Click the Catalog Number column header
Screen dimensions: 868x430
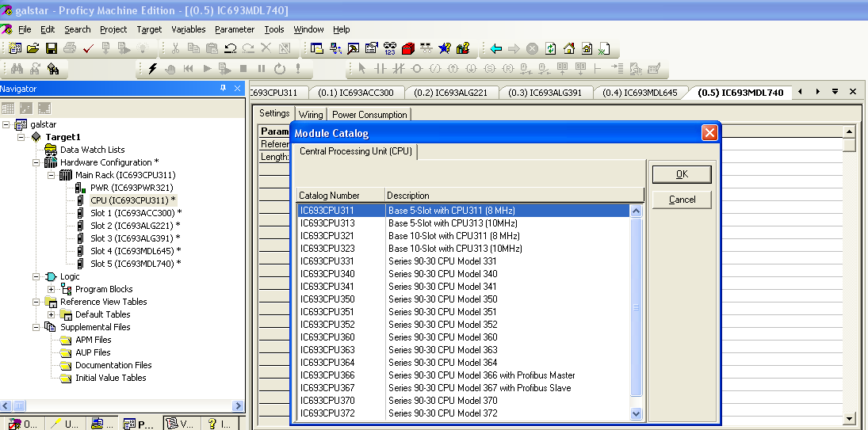(x=340, y=195)
